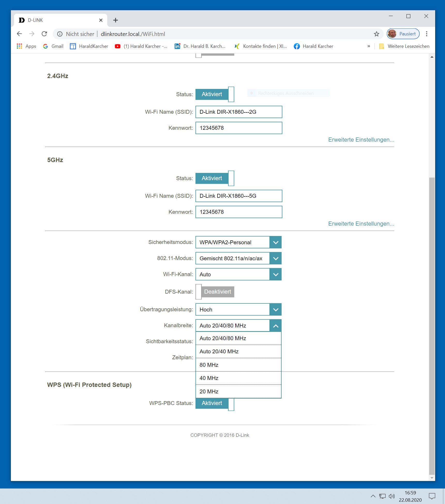Toggle the 2.4GHz Status switch
The width and height of the screenshot is (445, 504).
click(215, 94)
